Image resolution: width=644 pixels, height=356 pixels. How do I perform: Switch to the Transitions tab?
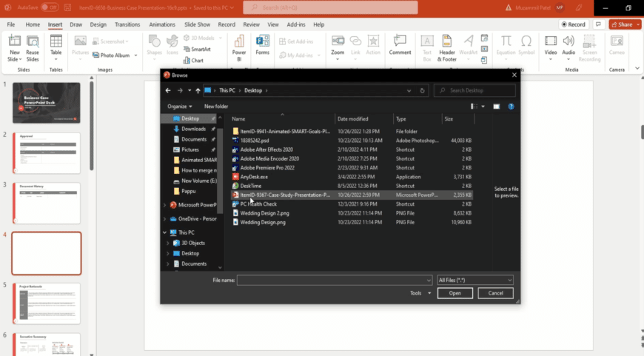pos(127,24)
